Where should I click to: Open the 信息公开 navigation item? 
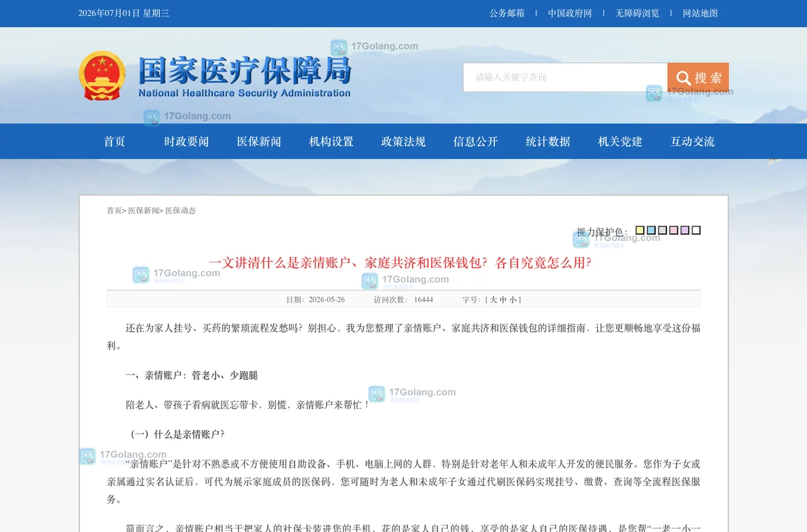click(475, 141)
